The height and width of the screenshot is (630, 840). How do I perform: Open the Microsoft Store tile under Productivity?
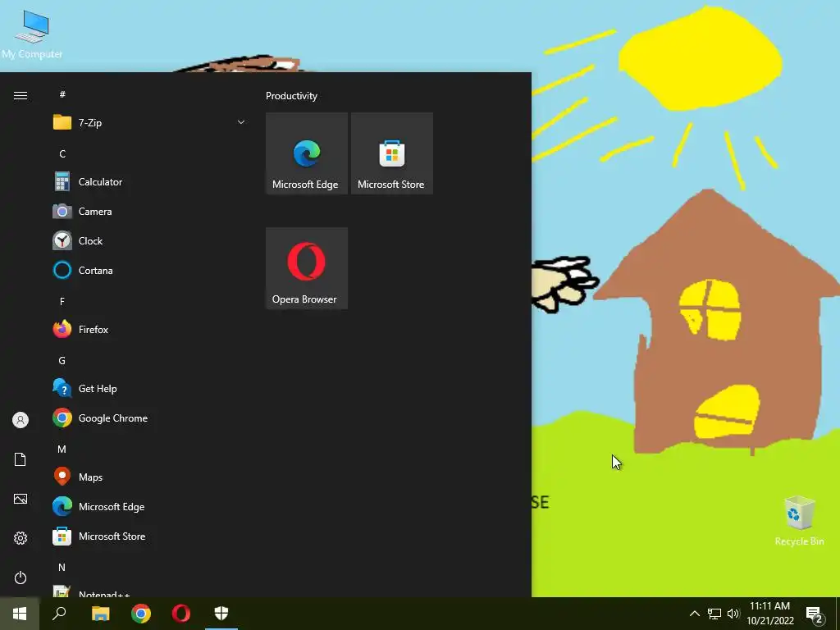pyautogui.click(x=391, y=153)
